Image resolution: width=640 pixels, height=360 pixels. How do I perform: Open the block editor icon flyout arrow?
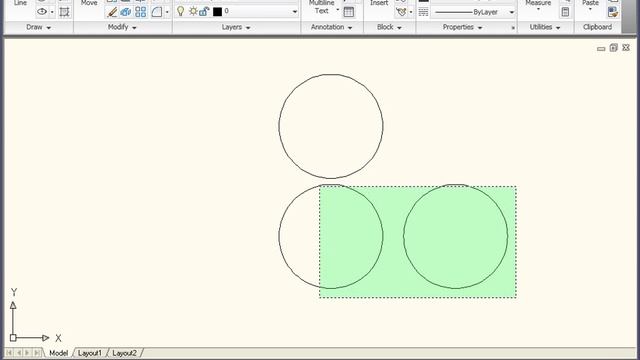[411, 12]
